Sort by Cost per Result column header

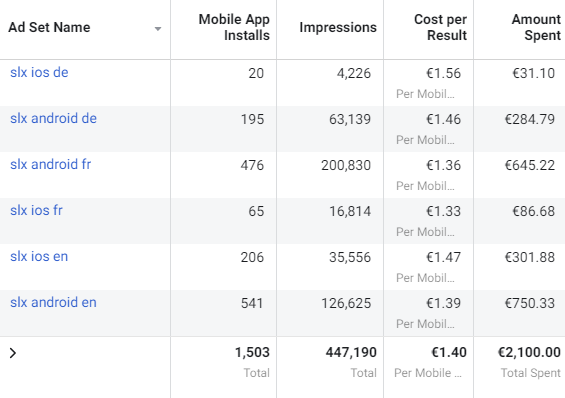point(440,27)
